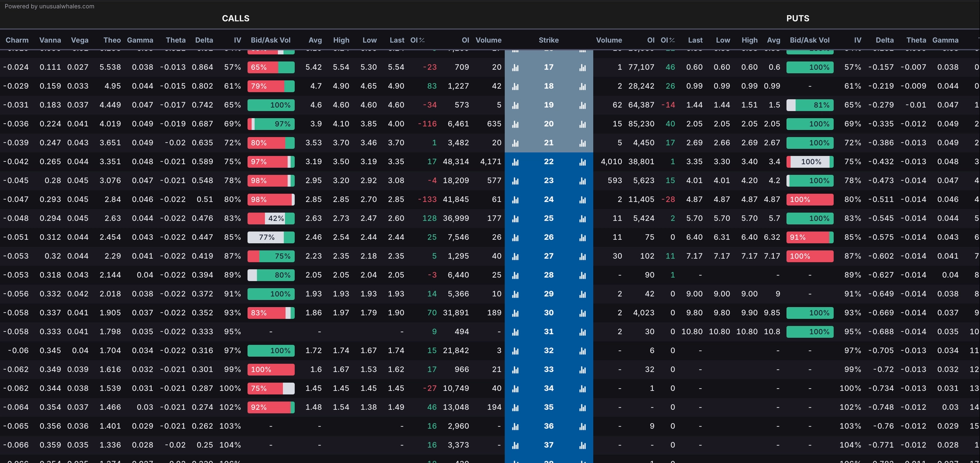Click the calls bid/ask bar for strike 20
Screen dimensions: 980x463
click(x=271, y=124)
